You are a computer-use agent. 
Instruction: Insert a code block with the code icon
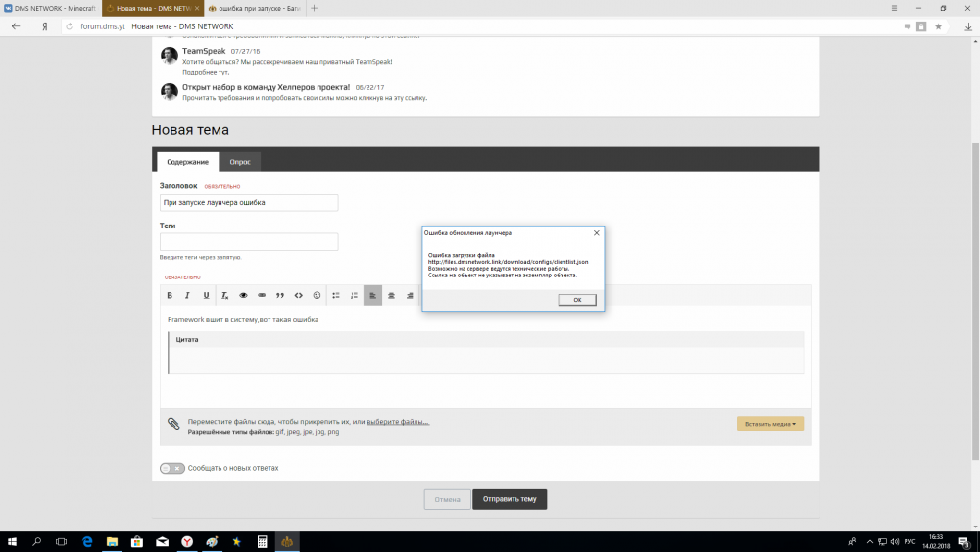coord(299,295)
